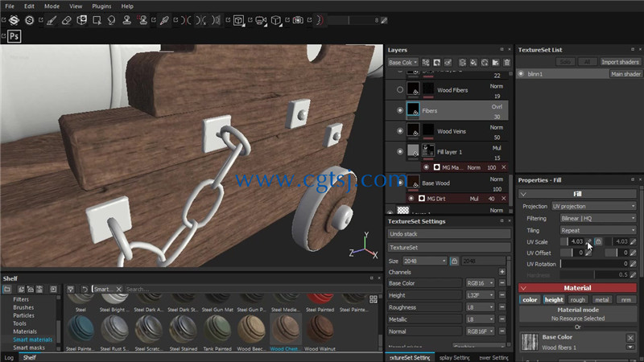Open the View menu
This screenshot has height=362, width=644.
76,6
